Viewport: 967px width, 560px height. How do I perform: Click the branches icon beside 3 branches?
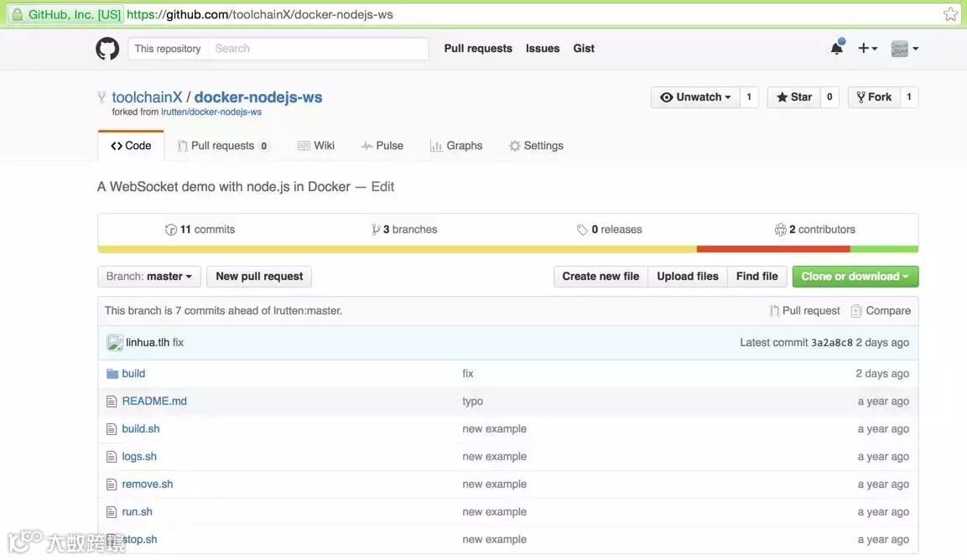pos(376,230)
